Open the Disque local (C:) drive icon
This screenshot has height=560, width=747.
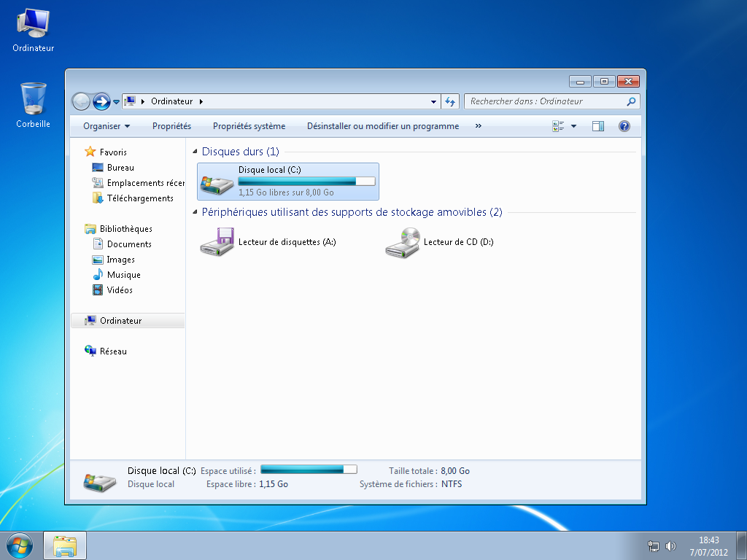click(217, 183)
